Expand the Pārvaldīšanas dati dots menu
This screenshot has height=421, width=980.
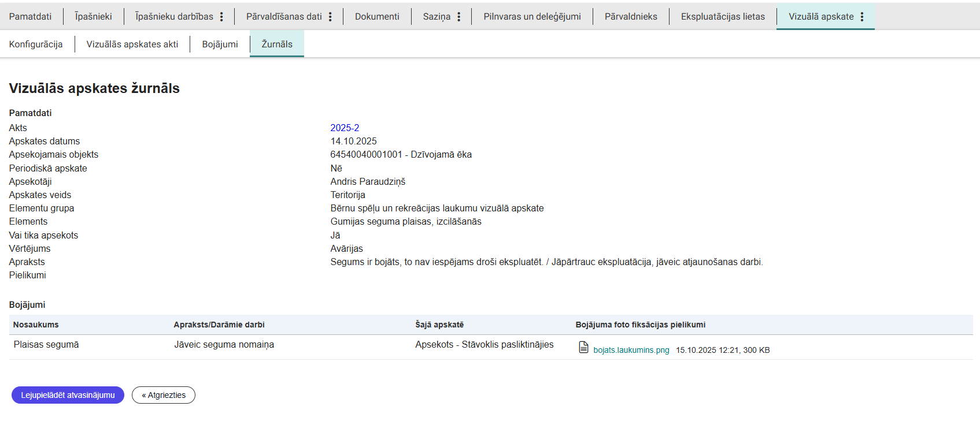pos(330,17)
